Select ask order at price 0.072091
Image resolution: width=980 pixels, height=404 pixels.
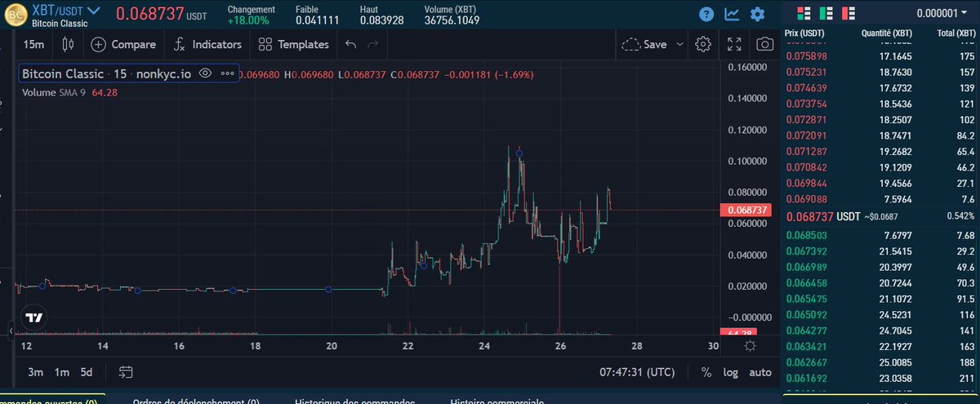coord(880,135)
